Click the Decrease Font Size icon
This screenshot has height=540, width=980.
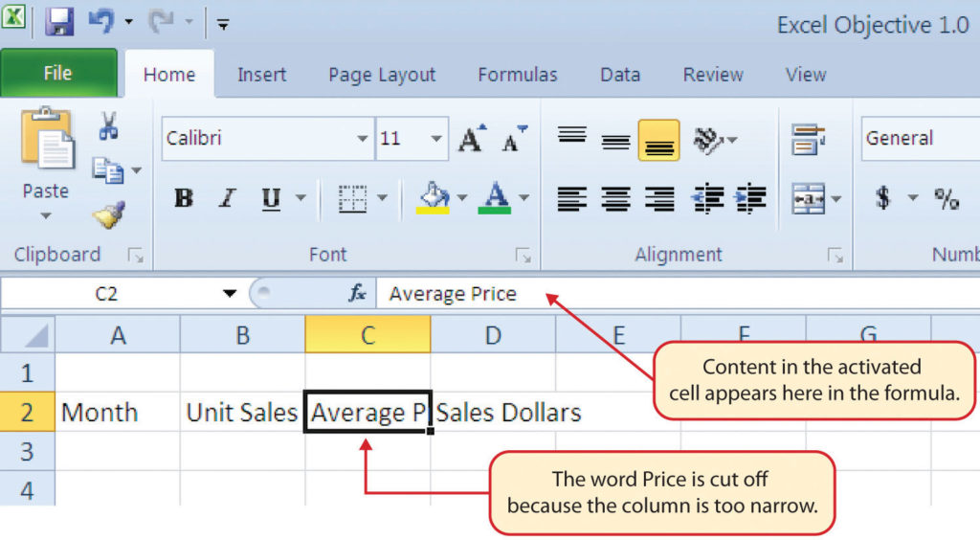[514, 138]
